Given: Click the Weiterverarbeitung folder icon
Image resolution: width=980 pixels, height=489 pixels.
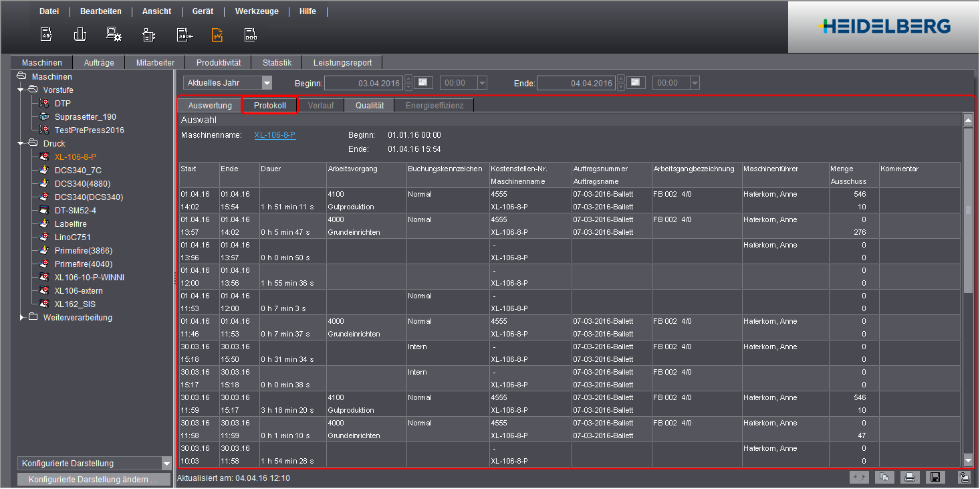Looking at the screenshot, I should 33,317.
